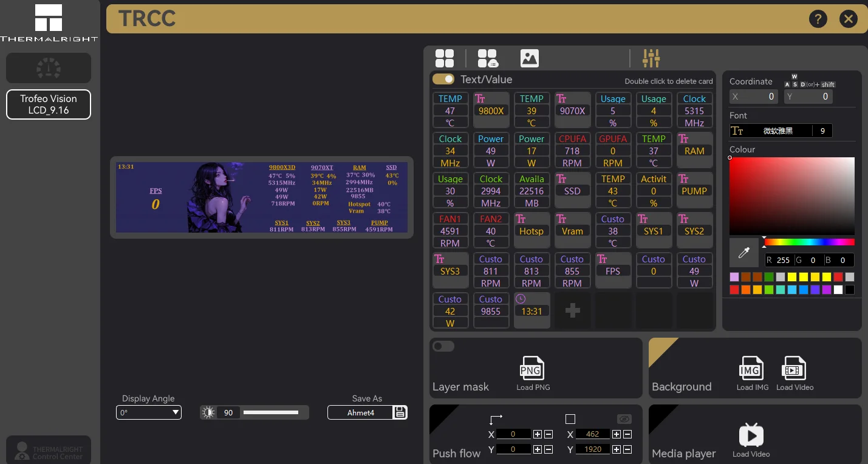Click the Save As name field Ahmet4

tap(361, 412)
